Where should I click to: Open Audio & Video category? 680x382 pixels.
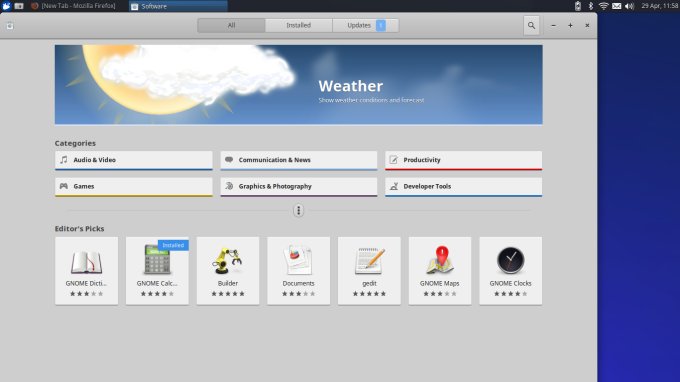pyautogui.click(x=134, y=160)
